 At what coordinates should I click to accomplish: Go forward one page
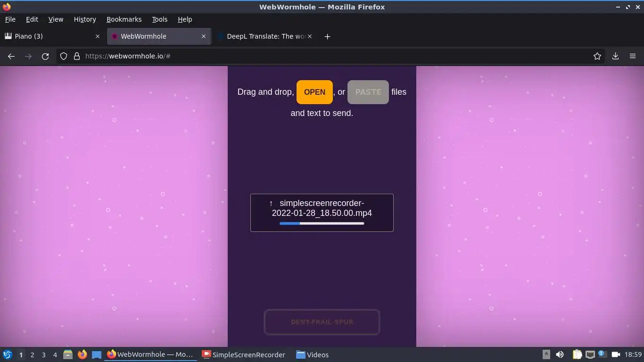28,56
